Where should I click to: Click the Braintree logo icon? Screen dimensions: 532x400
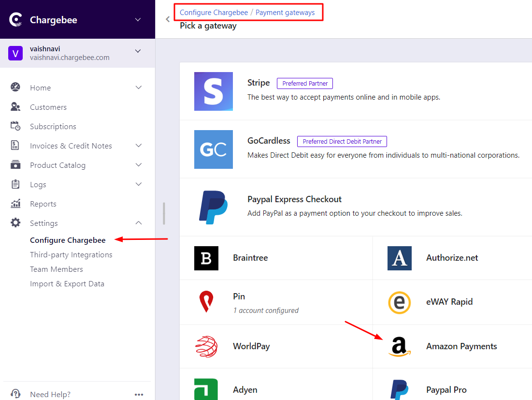(206, 258)
